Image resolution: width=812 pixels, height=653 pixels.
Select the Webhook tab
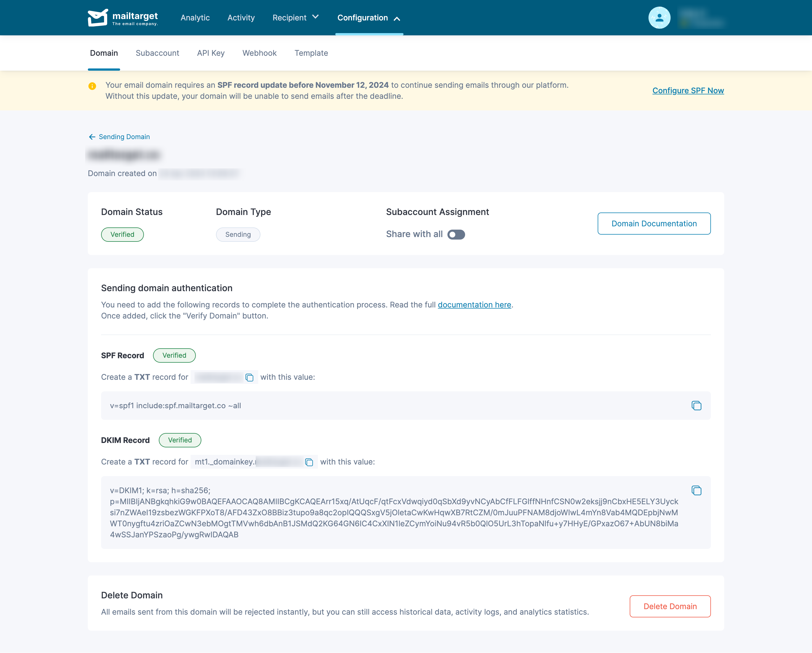click(x=260, y=53)
